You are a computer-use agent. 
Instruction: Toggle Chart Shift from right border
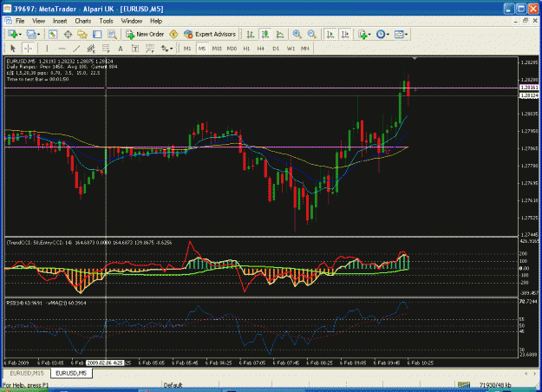click(345, 34)
